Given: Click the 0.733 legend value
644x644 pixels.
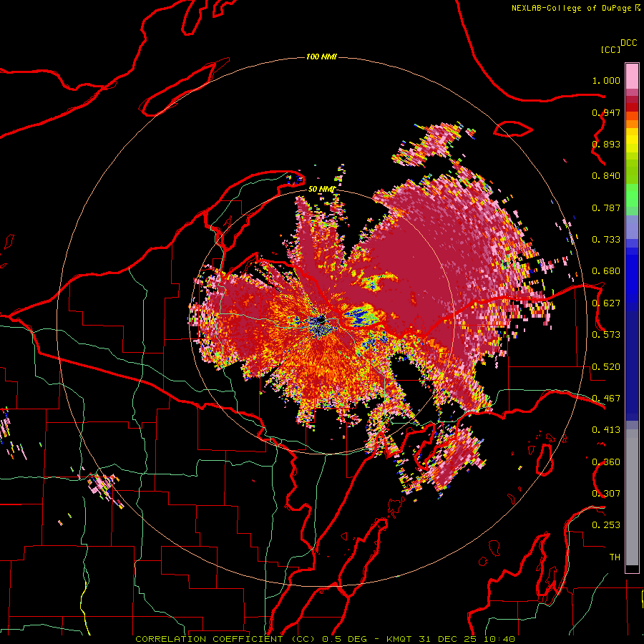Looking at the screenshot, I should (606, 240).
